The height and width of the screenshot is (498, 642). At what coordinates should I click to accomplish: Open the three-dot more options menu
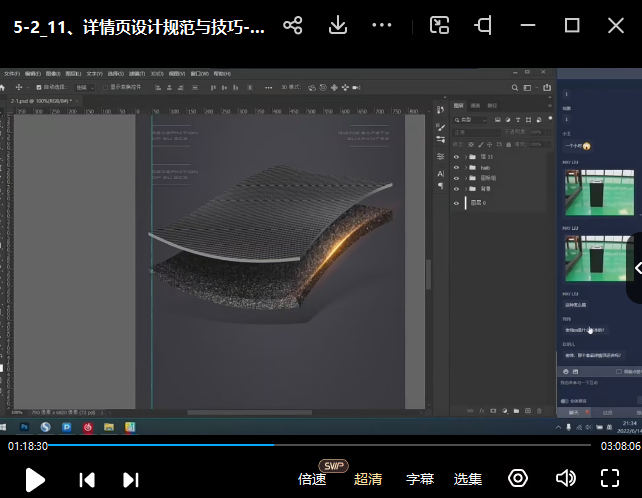coord(382,25)
